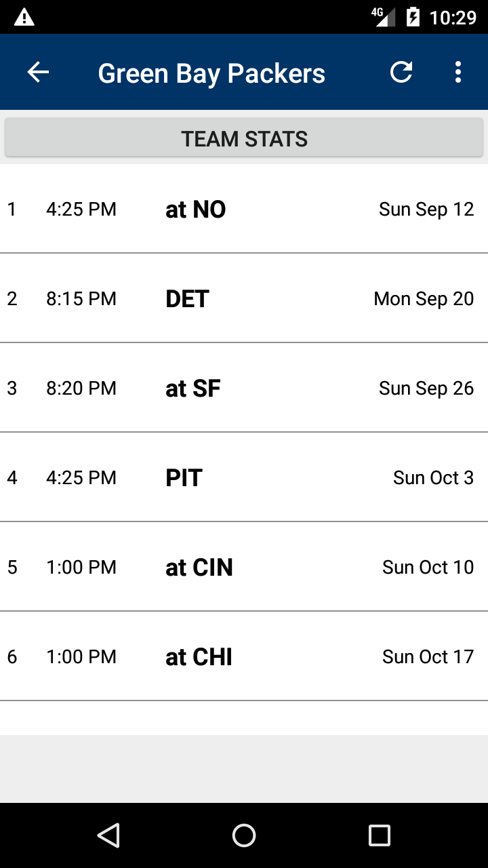Tap the 10:29 status bar clock
The height and width of the screenshot is (868, 488).
point(453,17)
